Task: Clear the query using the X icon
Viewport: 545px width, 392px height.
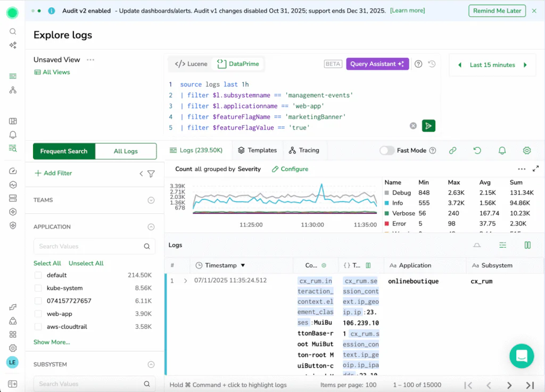Action: [413, 126]
